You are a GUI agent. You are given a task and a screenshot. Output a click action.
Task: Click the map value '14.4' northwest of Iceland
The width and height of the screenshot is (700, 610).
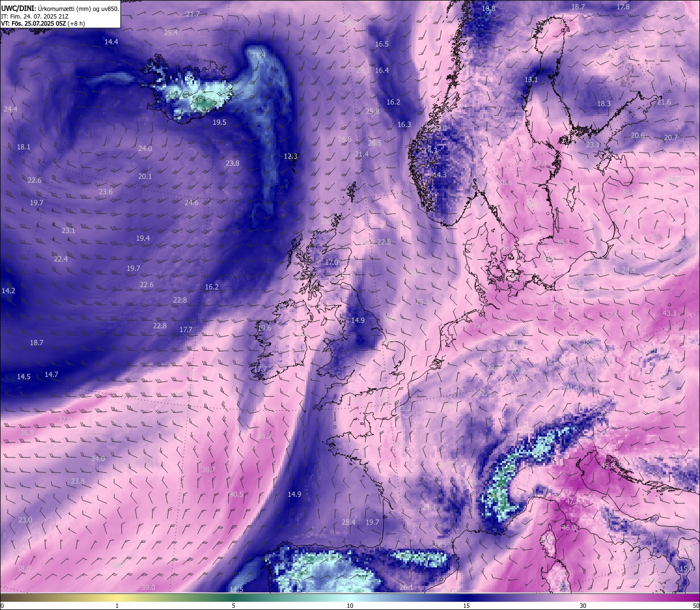click(111, 42)
